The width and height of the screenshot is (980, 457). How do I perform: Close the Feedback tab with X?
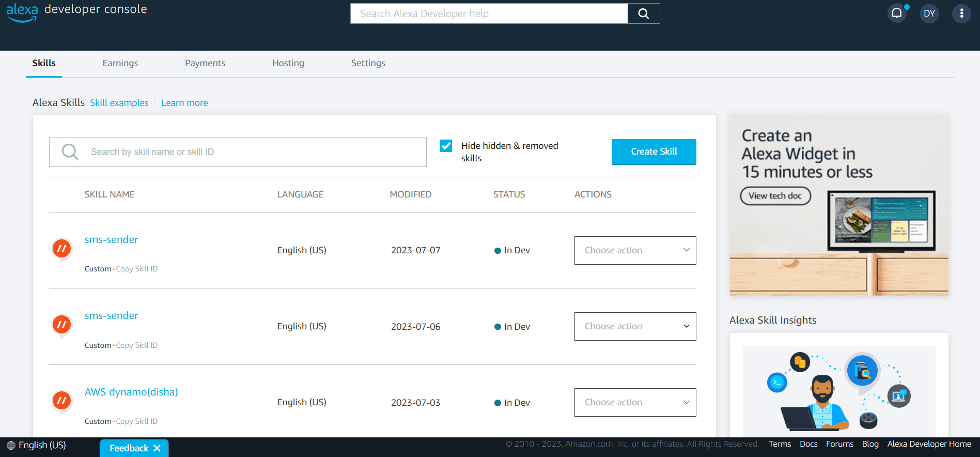tap(157, 448)
